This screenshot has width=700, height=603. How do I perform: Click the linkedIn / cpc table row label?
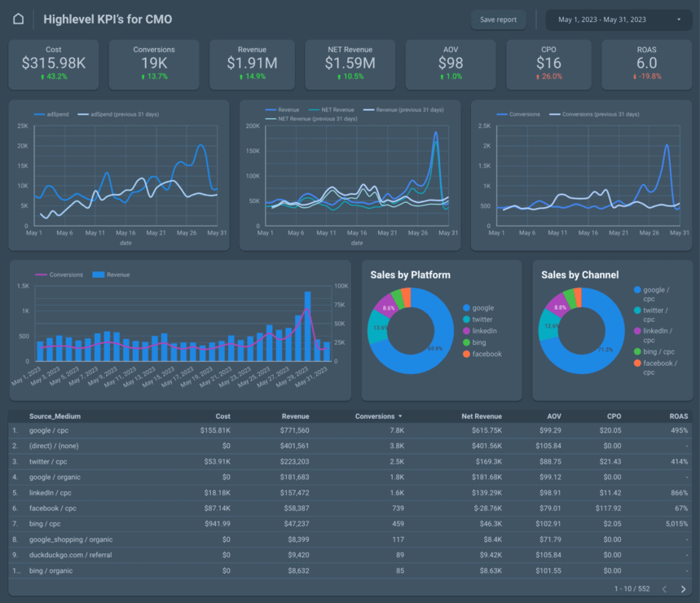coord(51,493)
